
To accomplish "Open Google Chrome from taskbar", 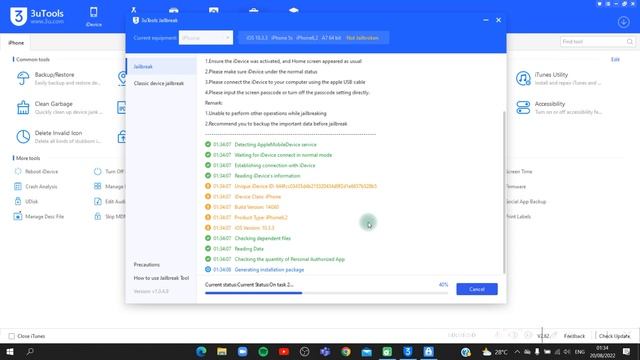I will [x=346, y=351].
